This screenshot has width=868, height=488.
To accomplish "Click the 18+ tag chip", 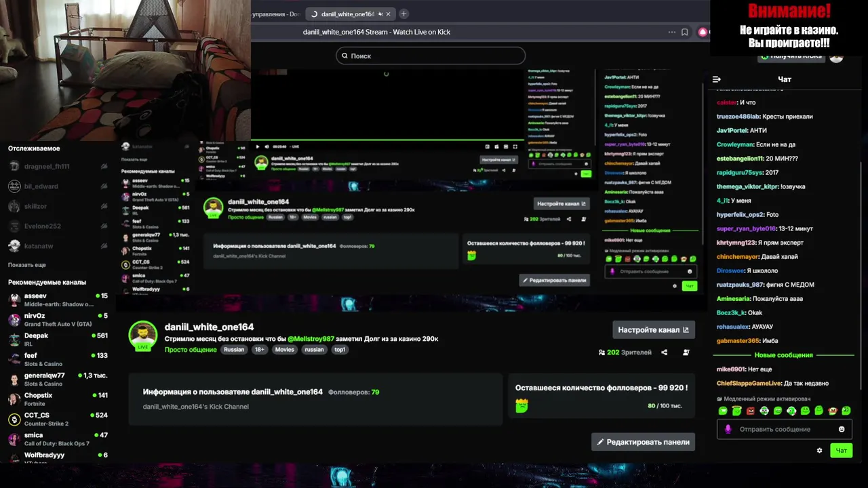I will coord(260,350).
